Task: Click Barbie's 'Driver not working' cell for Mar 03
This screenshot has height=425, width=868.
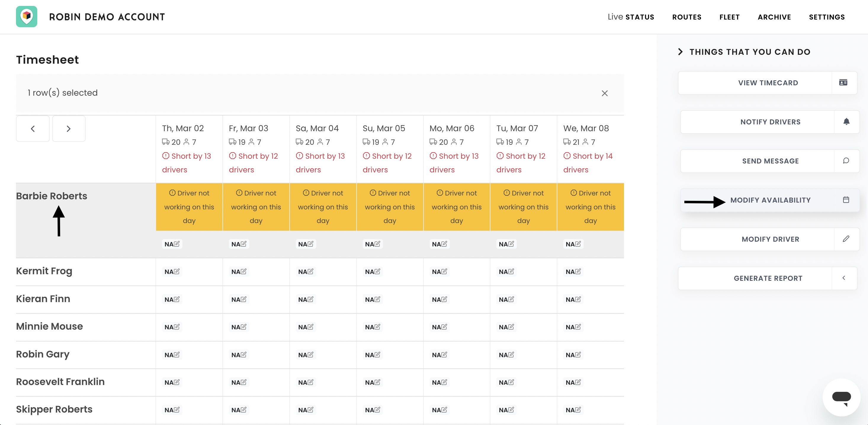Action: (x=256, y=207)
